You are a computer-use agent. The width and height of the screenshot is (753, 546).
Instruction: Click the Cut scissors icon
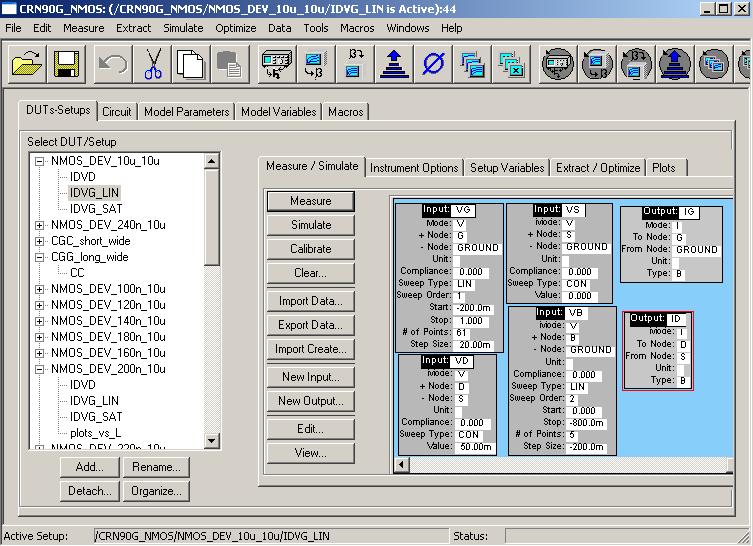153,64
